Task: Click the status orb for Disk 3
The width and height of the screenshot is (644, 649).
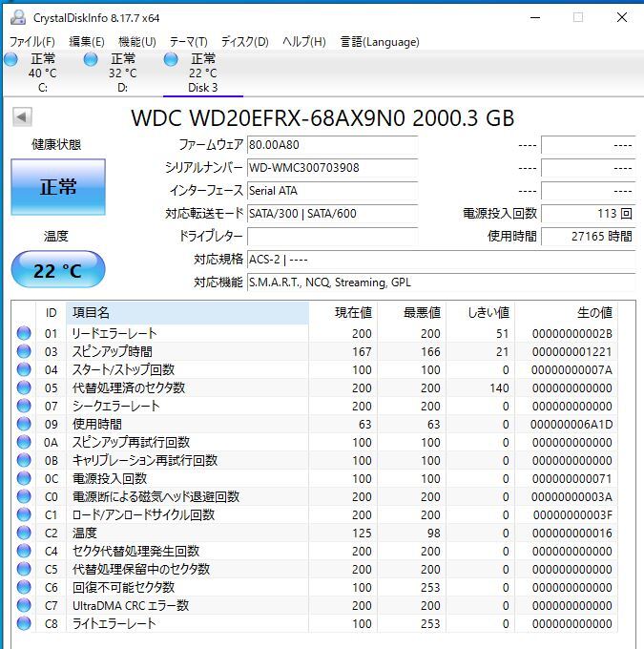Action: [x=171, y=59]
